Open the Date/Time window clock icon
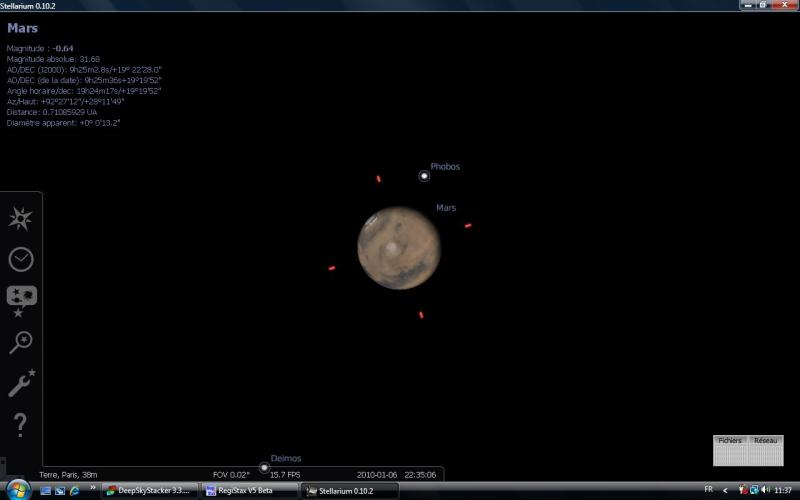Image resolution: width=800 pixels, height=500 pixels. point(21,259)
